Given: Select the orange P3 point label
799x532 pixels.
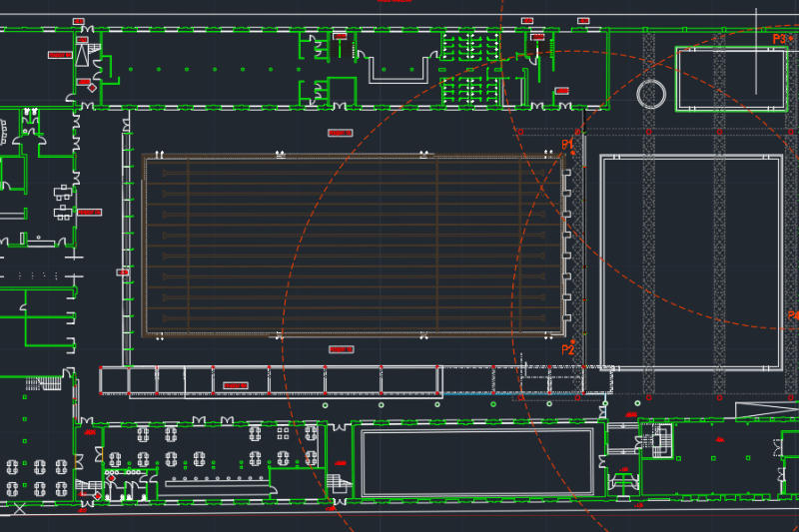Looking at the screenshot, I should 780,39.
